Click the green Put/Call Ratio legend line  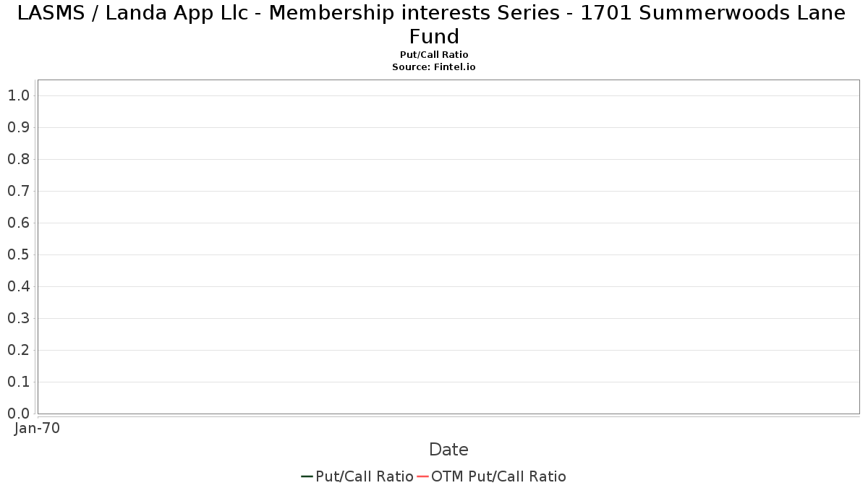(307, 476)
